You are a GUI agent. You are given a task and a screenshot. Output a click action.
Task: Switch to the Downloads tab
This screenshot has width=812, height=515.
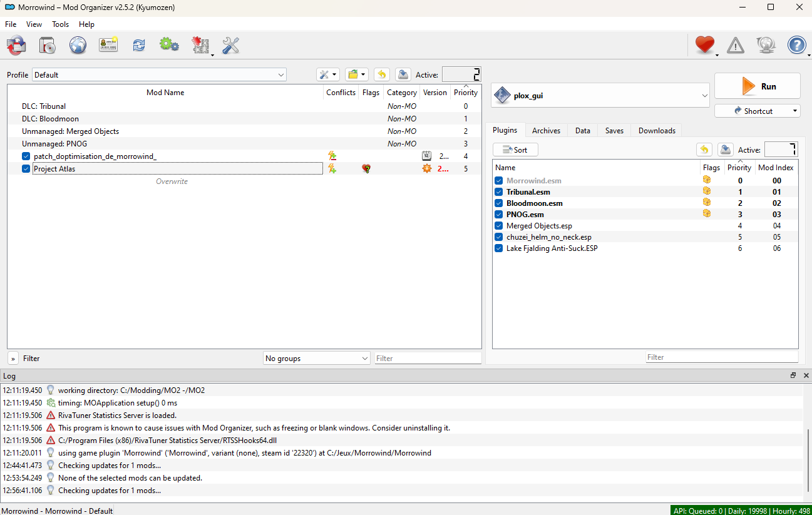click(657, 130)
